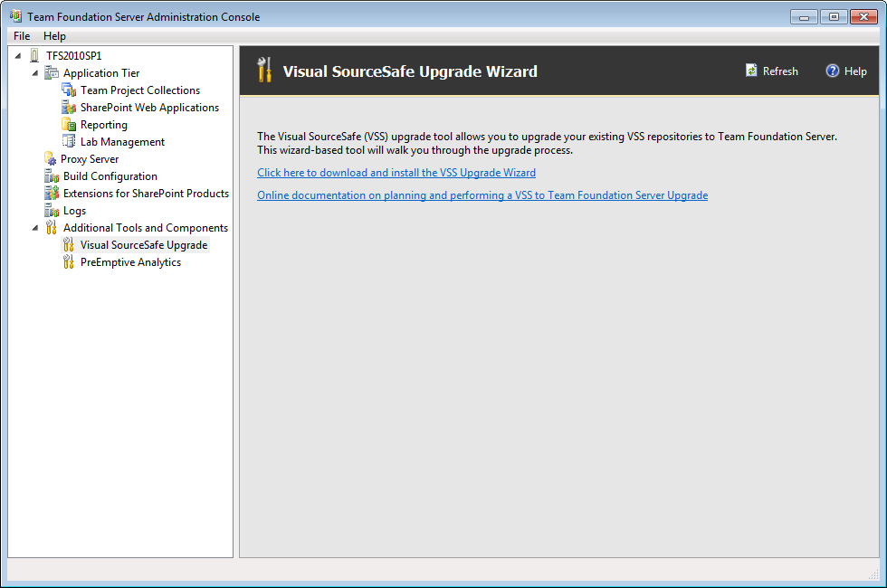Image resolution: width=887 pixels, height=588 pixels.
Task: Collapse the Application Tier branch
Action: pyautogui.click(x=33, y=72)
